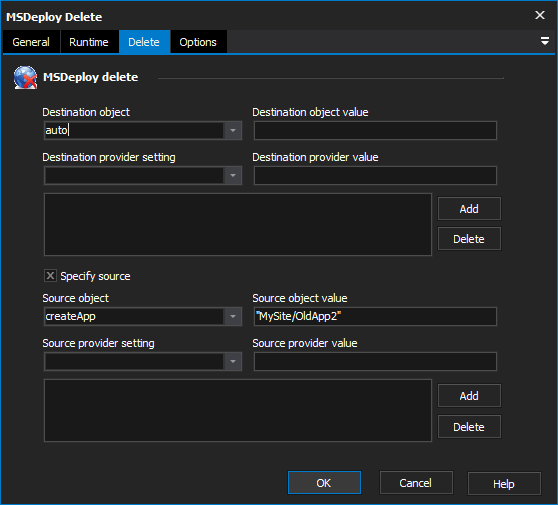Click Add beside the source provider list
This screenshot has height=505, width=558.
point(469,396)
